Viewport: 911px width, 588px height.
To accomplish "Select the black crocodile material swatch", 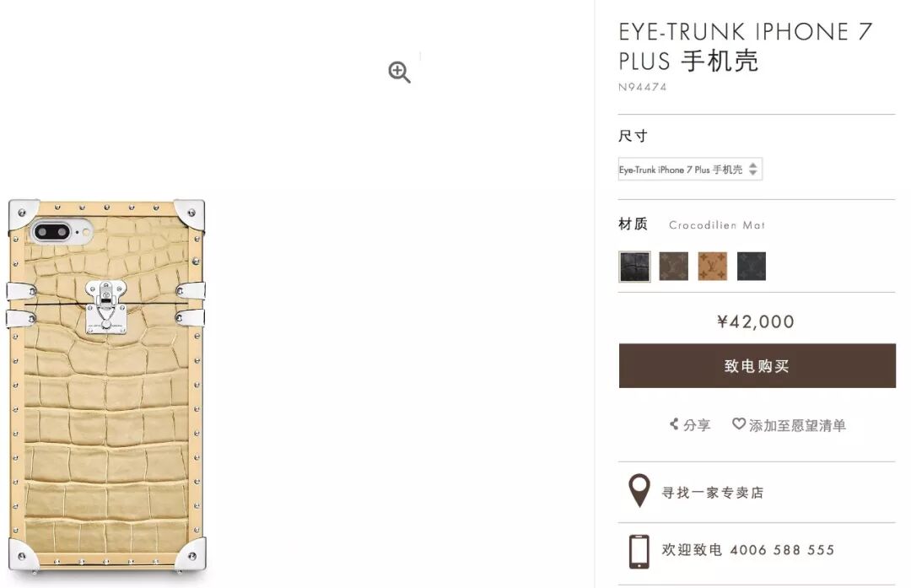I will pos(634,267).
